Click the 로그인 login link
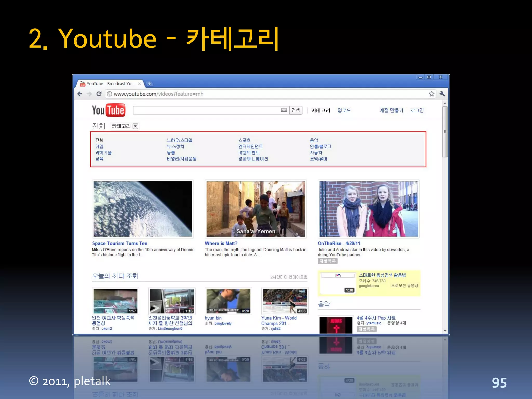The height and width of the screenshot is (399, 532). (417, 110)
